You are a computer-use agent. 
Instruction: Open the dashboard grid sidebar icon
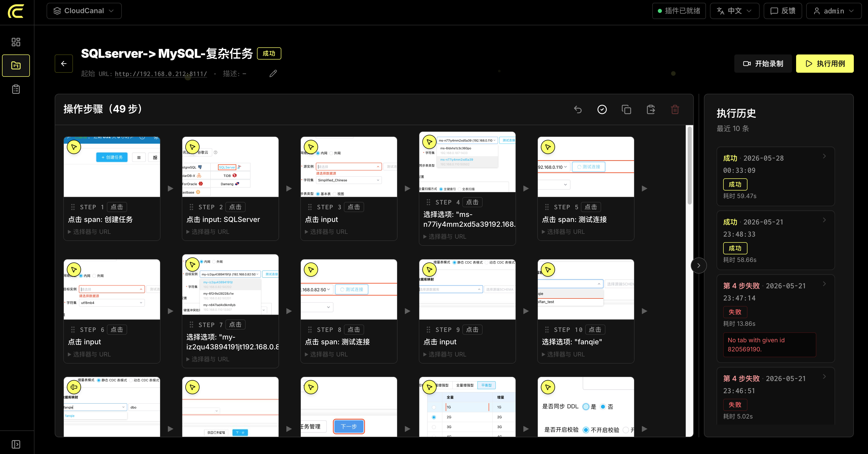(x=16, y=42)
